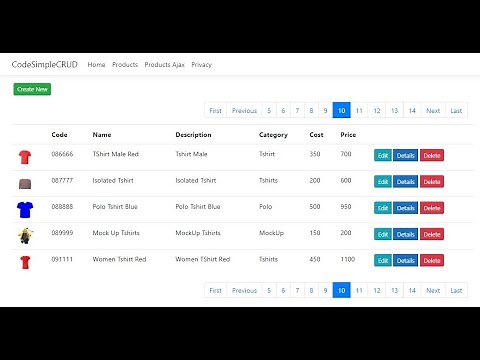View Details for Isolated Tshirt
480x360 pixels.
tap(405, 182)
